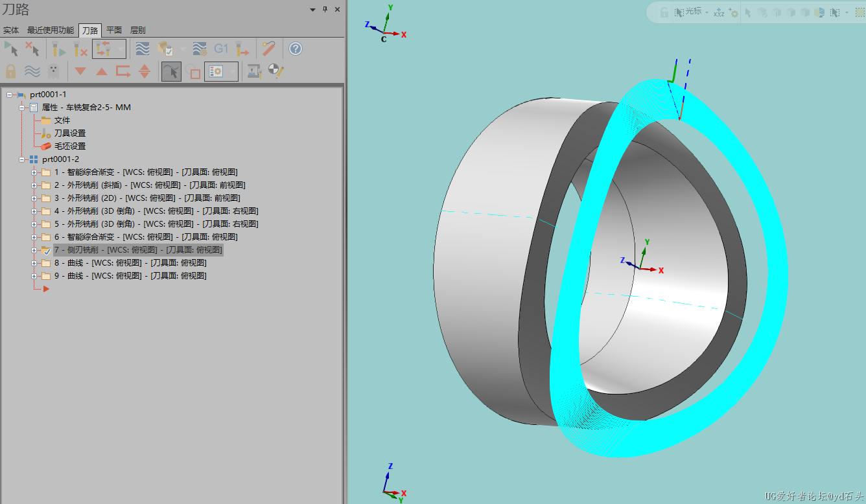Click the red dynamite delete operations icon
Image resolution: width=866 pixels, height=504 pixels.
[x=269, y=49]
